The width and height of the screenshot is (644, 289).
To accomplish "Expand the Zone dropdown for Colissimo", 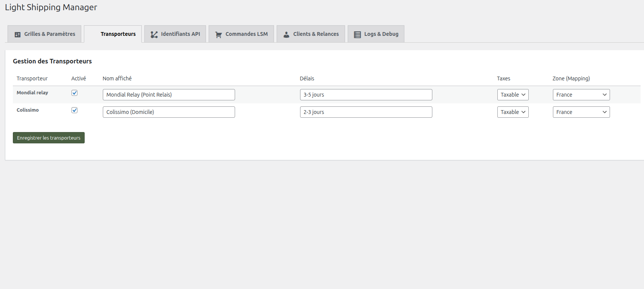I will [x=581, y=112].
